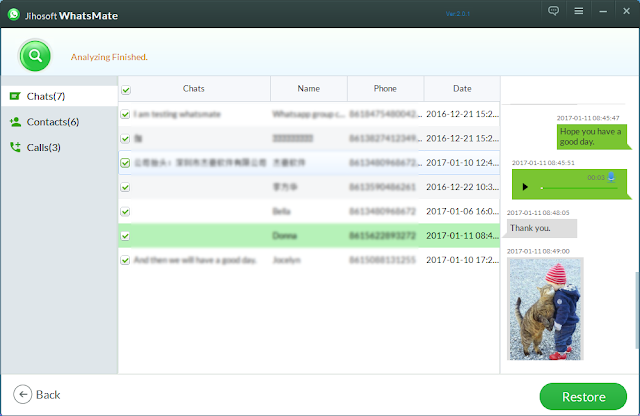Select the date cell 2017-01-06 16:0...

(x=462, y=211)
